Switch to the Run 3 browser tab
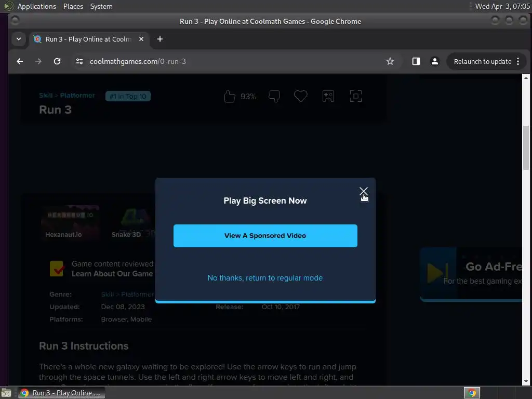The image size is (532, 399). pyautogui.click(x=87, y=39)
